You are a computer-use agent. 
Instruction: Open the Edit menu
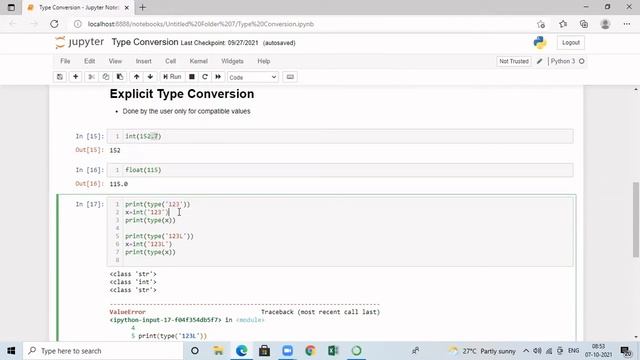(89, 61)
